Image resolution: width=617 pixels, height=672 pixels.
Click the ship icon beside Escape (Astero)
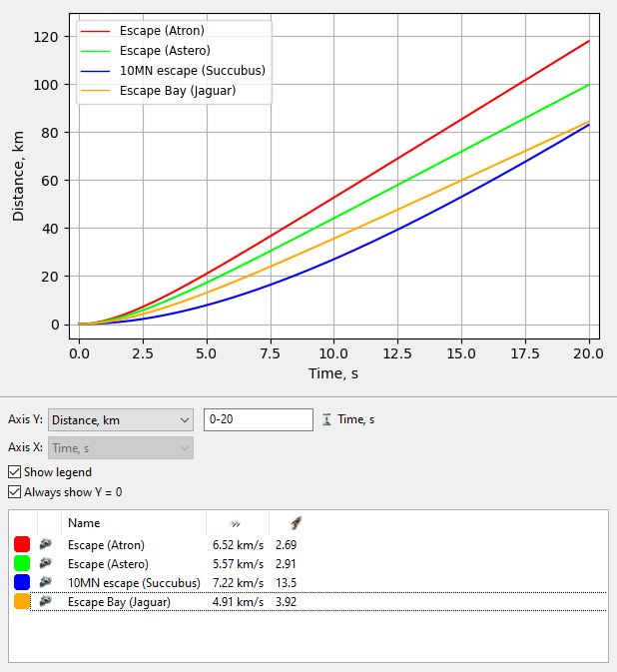point(46,564)
